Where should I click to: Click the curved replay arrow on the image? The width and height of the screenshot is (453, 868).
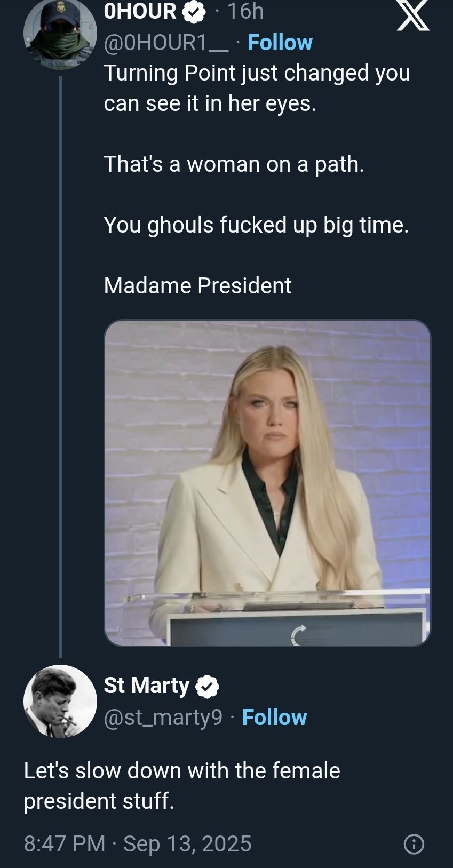pos(299,635)
